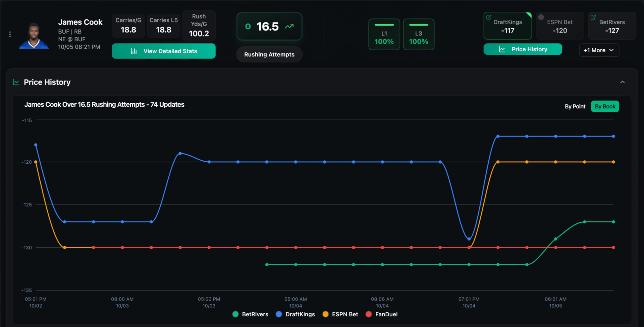Viewport: 644px width, 327px height.
Task: Click the green Price History button
Action: click(x=523, y=49)
